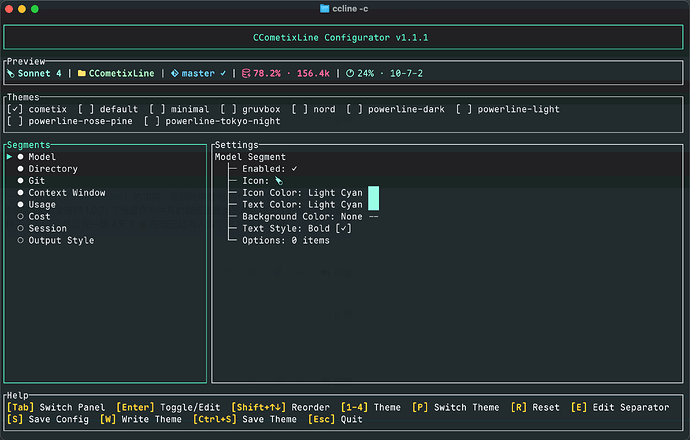This screenshot has height=440, width=690.
Task: Select the Usage segment row
Action: click(x=105, y=204)
